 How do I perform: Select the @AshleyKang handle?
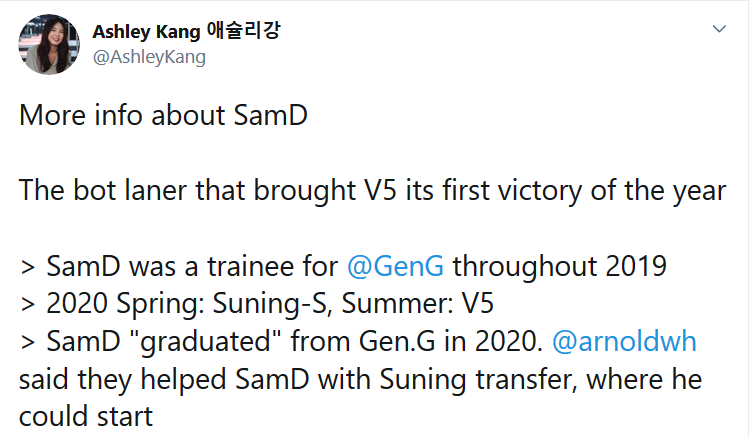tap(149, 57)
